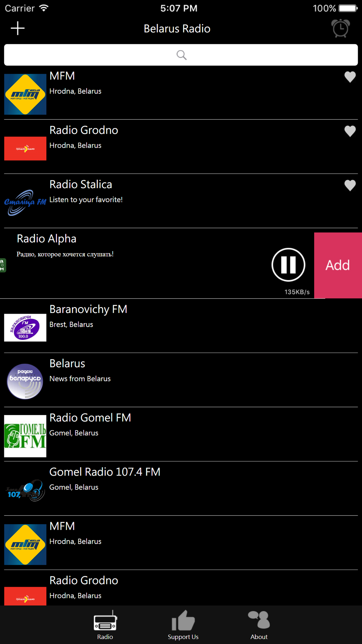
Task: Switch to the Radio tab
Action: coord(105,625)
